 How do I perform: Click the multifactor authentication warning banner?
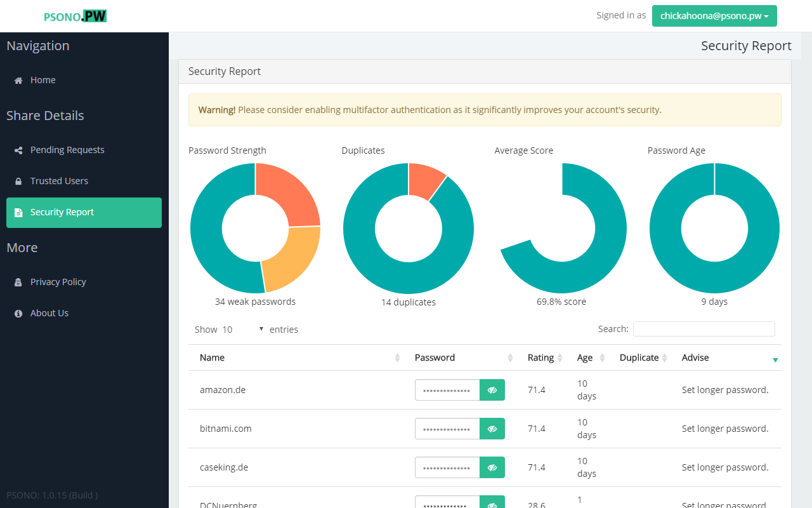485,110
